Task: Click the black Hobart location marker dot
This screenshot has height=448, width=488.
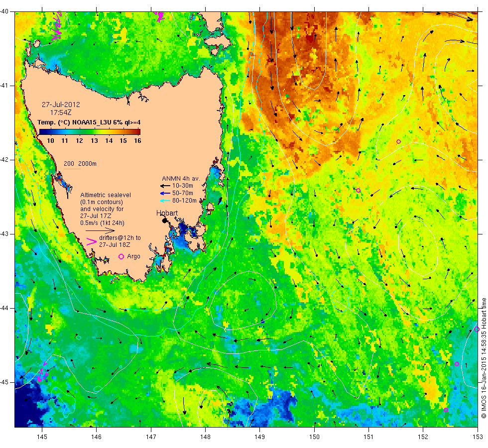Action: (165, 221)
